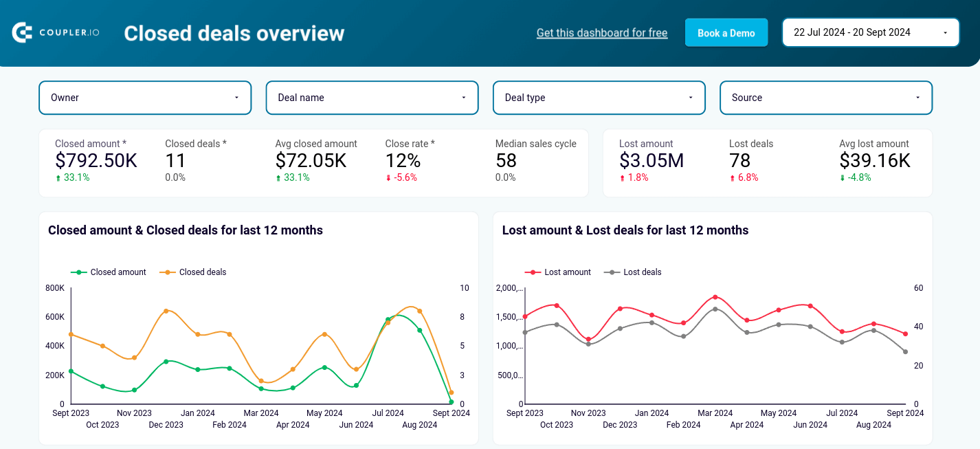Expand the Source filter dropdown

pyautogui.click(x=826, y=98)
